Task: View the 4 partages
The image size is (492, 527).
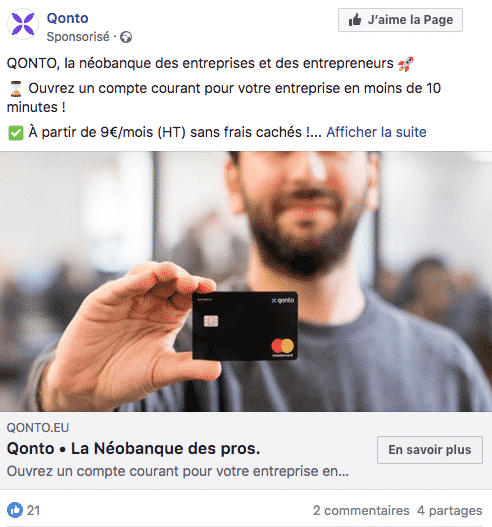Action: point(450,511)
